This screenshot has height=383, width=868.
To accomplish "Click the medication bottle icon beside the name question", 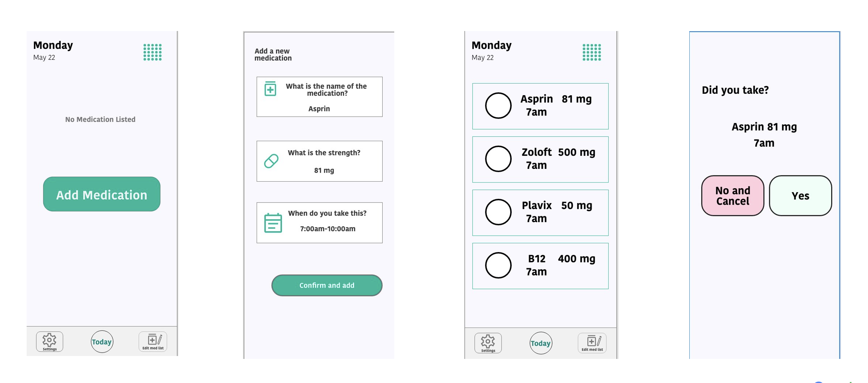I will point(270,89).
